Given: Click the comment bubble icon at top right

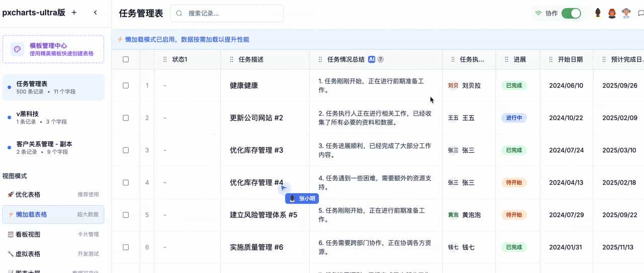Looking at the screenshot, I should coord(640,14).
